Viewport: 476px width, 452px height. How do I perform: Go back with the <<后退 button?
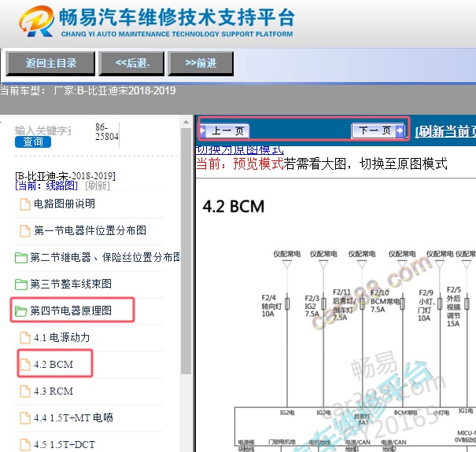(131, 63)
